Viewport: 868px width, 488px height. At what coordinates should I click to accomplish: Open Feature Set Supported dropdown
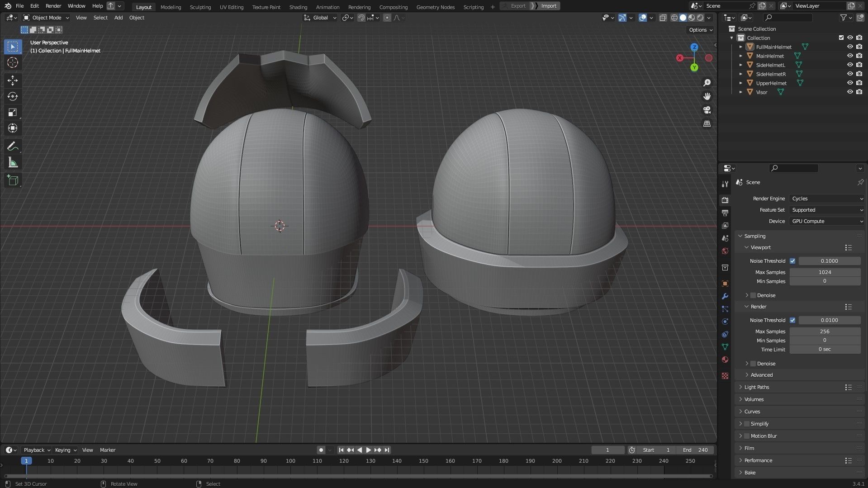827,210
